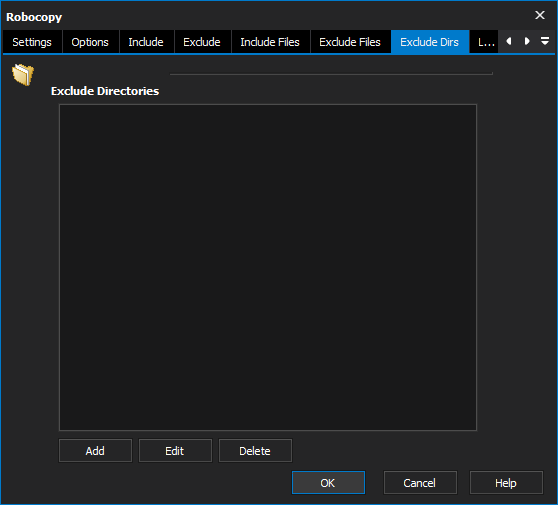This screenshot has height=505, width=558.
Task: Open the truncated L... tab
Action: coord(485,42)
